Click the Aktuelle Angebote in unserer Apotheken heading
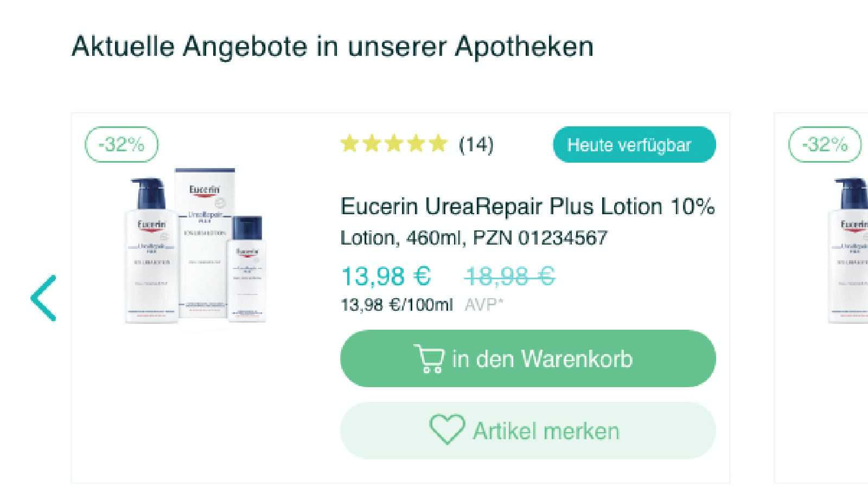 tap(333, 47)
